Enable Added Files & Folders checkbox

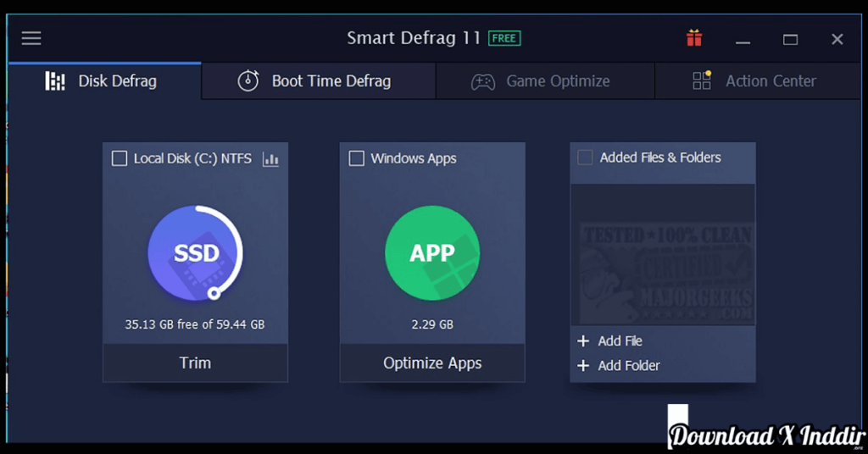point(585,158)
